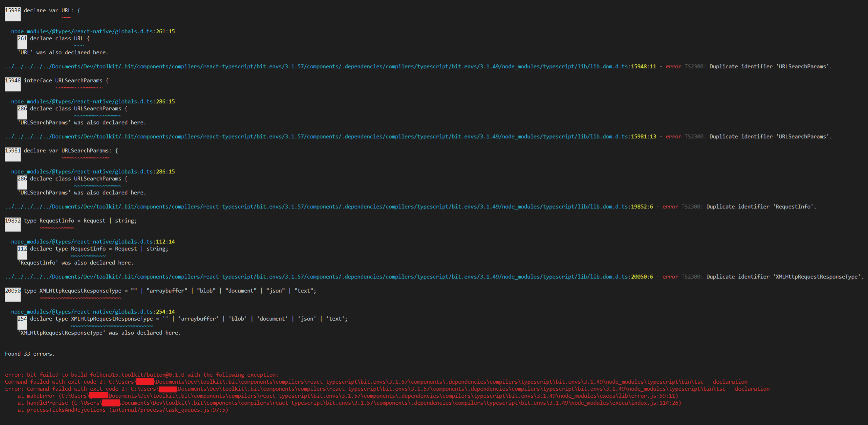Click 'error: bit failed to build' red message

coord(142,375)
